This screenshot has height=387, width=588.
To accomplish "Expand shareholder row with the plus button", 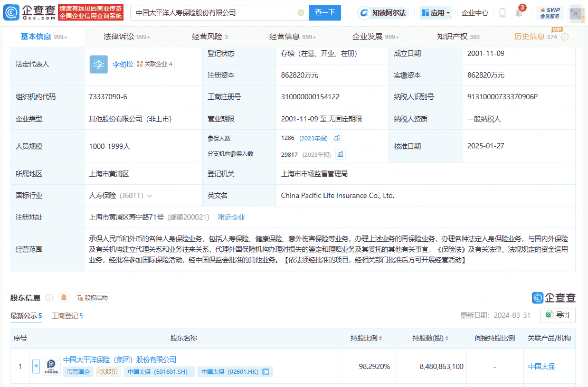I will pos(35,366).
